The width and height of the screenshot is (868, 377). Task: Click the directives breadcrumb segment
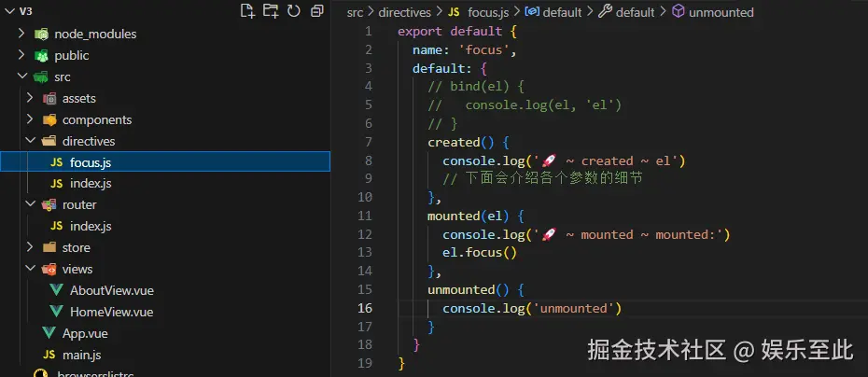(405, 12)
